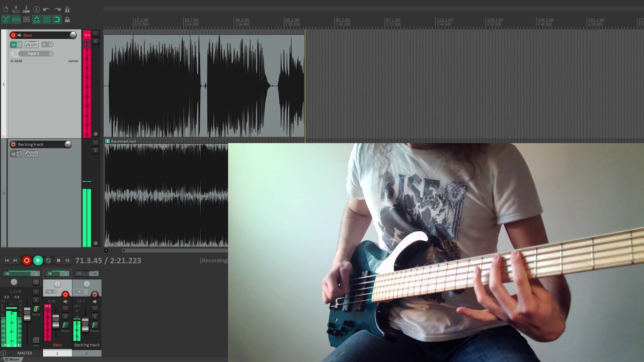Viewport: 644px width, 362px height.
Task: Click Bass channel record arm in mixer
Action: [65, 295]
